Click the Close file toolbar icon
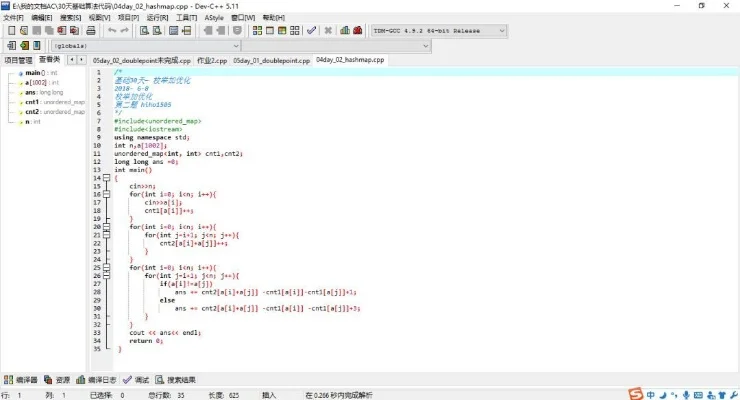Viewport: 740px width, 400px height. tap(62, 31)
